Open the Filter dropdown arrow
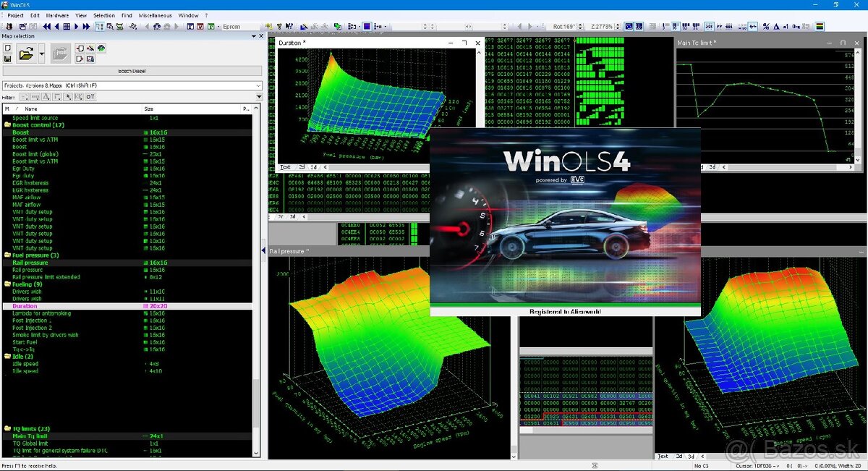 [x=260, y=96]
